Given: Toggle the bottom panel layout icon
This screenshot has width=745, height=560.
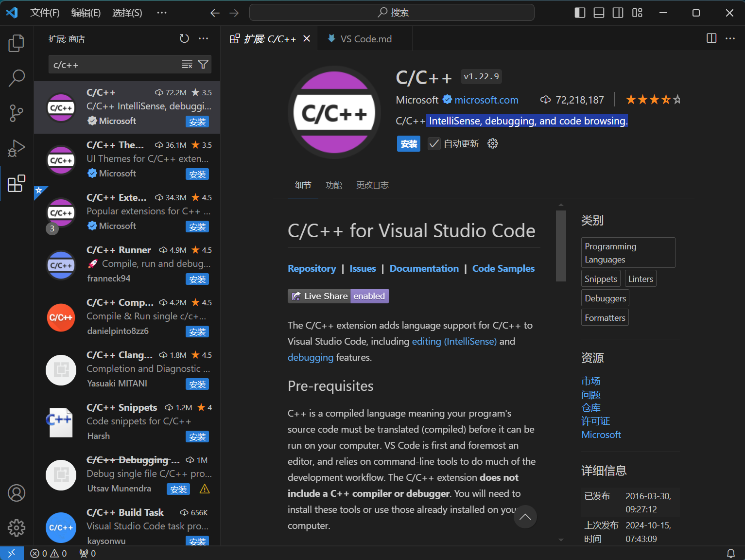Looking at the screenshot, I should pos(599,13).
